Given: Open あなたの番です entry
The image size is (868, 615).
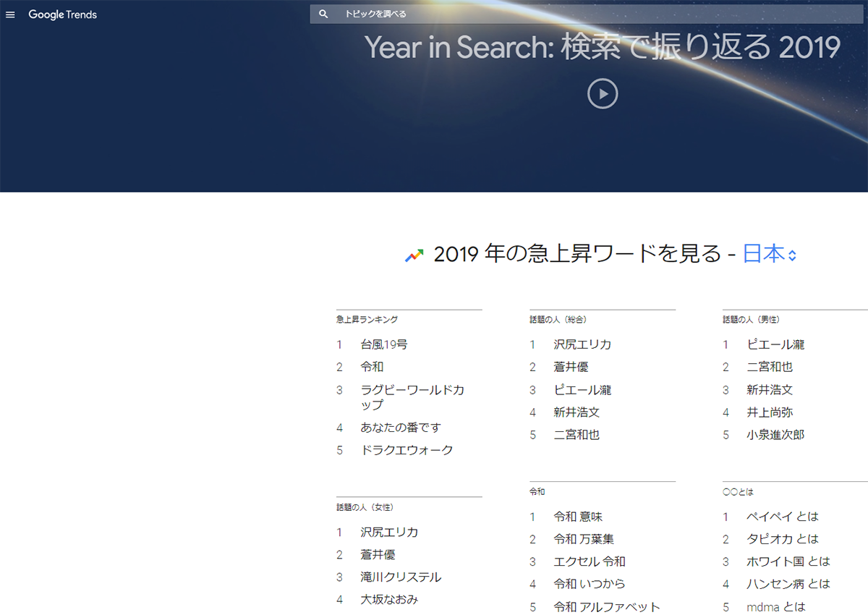Looking at the screenshot, I should tap(401, 428).
